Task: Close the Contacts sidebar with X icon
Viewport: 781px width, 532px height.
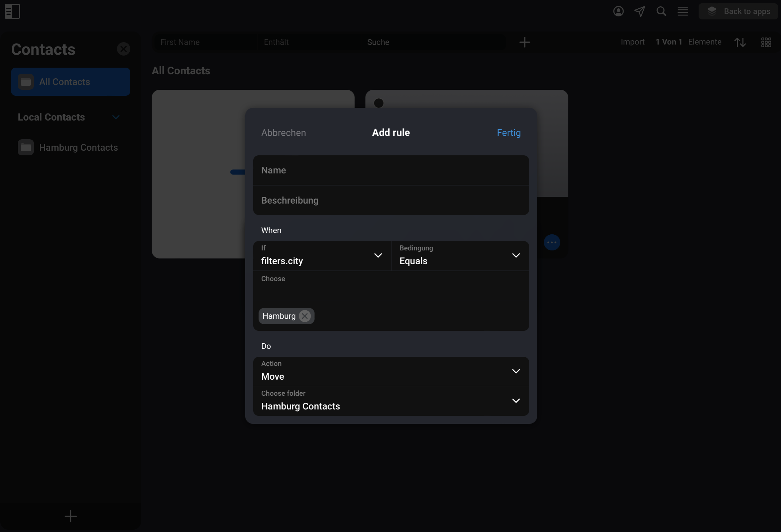Action: click(x=123, y=49)
